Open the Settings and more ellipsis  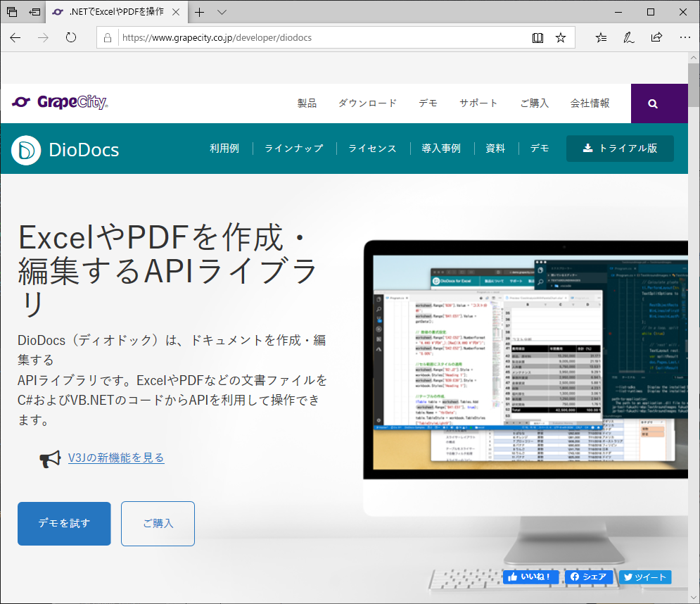[685, 37]
